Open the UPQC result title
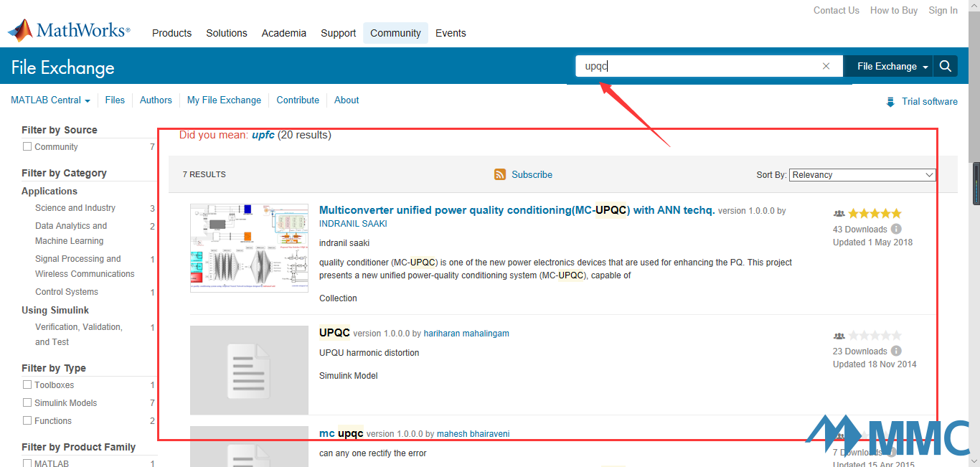The width and height of the screenshot is (980, 467). [x=334, y=333]
